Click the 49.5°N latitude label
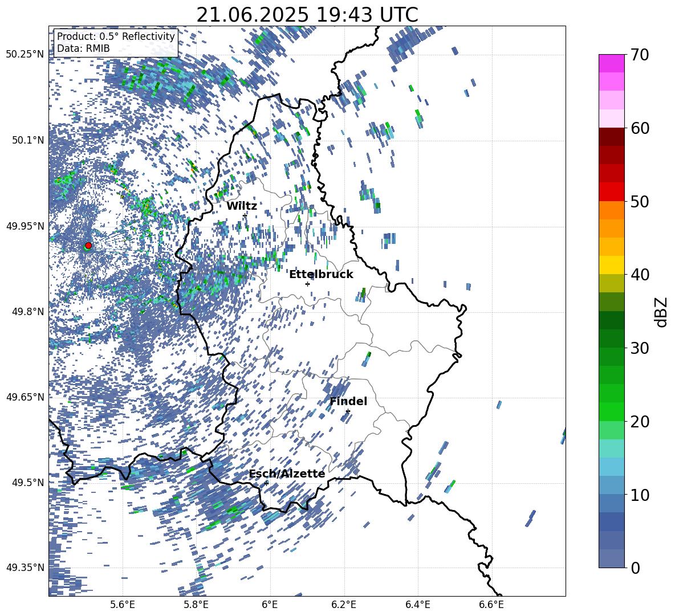 (28, 483)
